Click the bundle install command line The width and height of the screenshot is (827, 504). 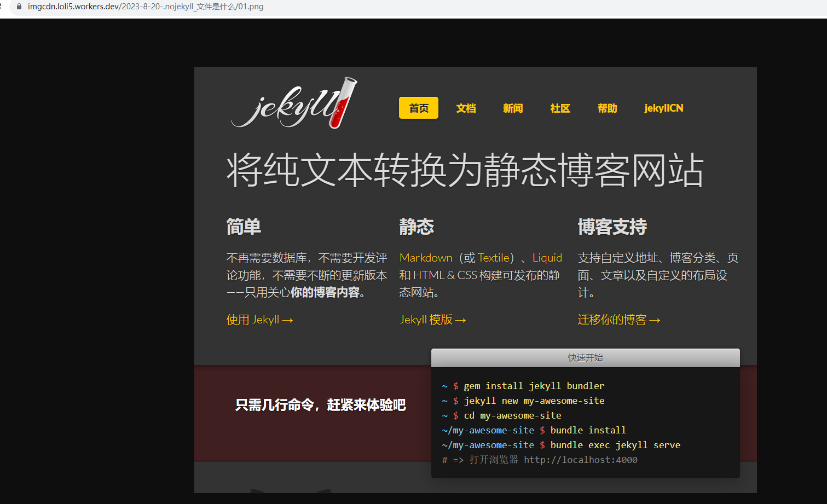point(534,430)
